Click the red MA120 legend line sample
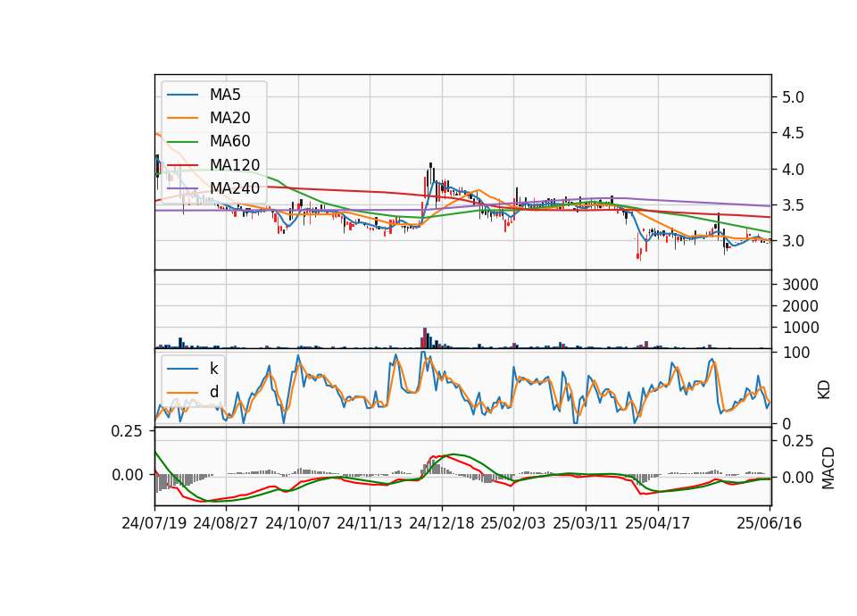 click(x=182, y=165)
